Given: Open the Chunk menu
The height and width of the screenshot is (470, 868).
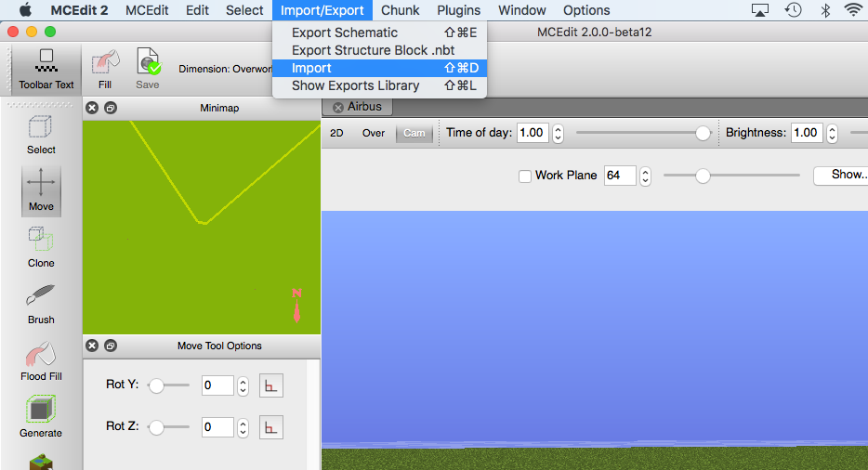Looking at the screenshot, I should tap(401, 10).
